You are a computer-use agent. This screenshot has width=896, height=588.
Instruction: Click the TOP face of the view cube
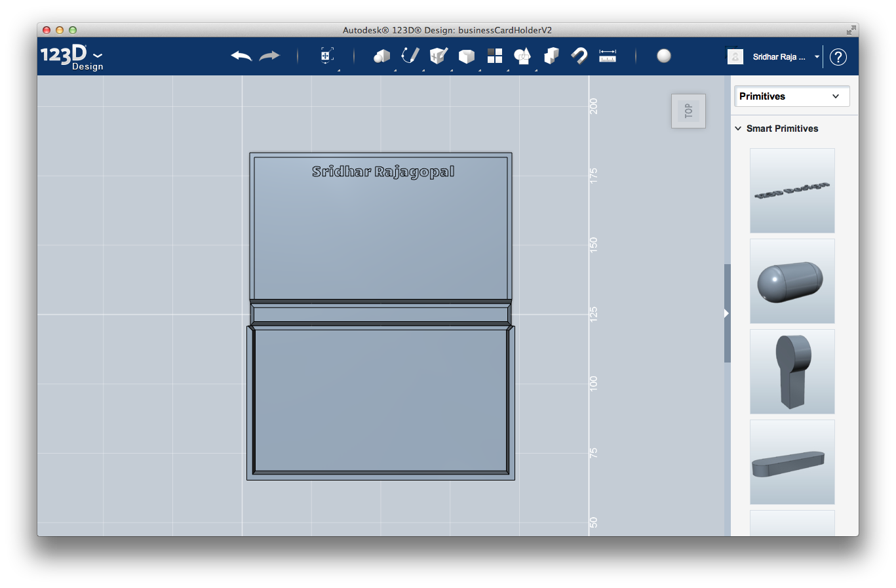tap(688, 110)
